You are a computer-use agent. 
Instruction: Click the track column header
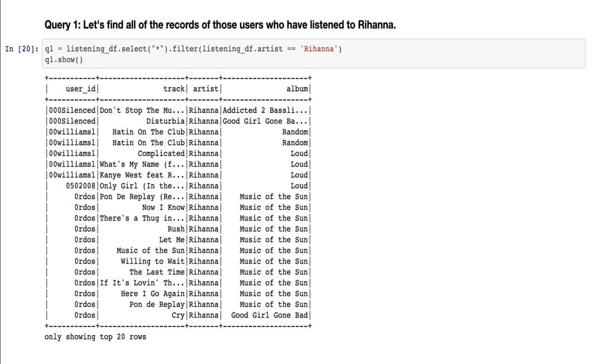point(174,89)
